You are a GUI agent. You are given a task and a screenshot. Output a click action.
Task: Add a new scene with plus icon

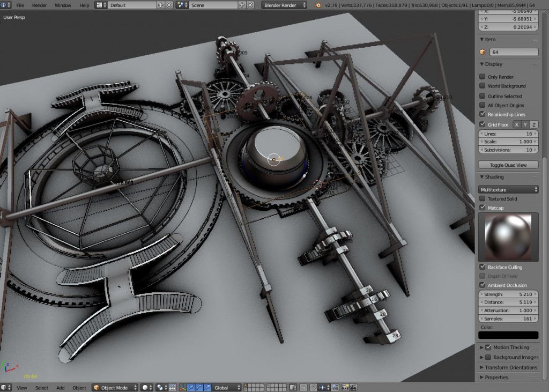click(x=241, y=5)
